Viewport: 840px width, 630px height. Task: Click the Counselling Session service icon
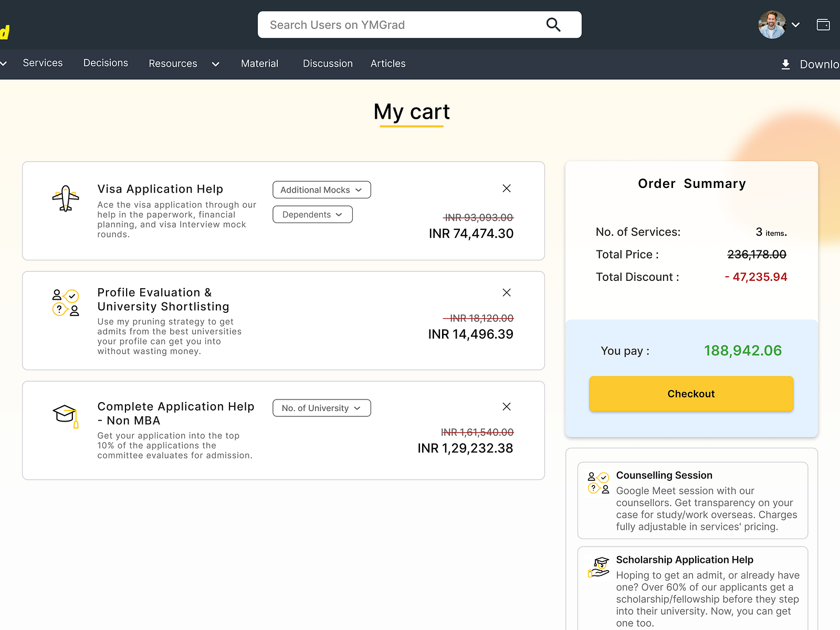point(597,483)
